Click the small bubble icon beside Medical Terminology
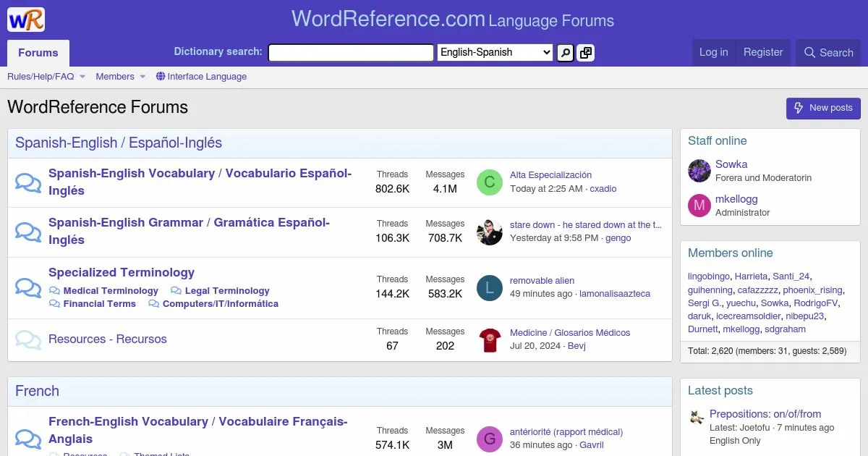 [x=55, y=291]
